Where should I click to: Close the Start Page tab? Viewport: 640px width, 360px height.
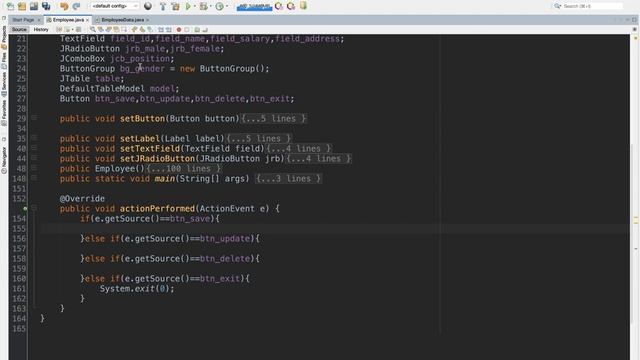39,20
